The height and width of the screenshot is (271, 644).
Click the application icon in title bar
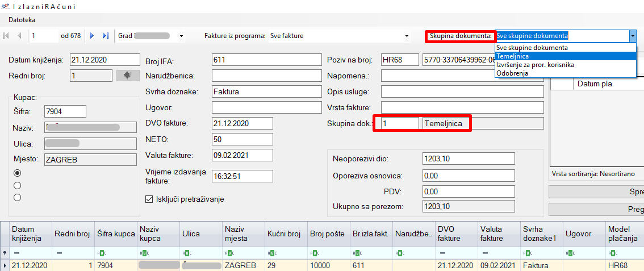tap(6, 6)
